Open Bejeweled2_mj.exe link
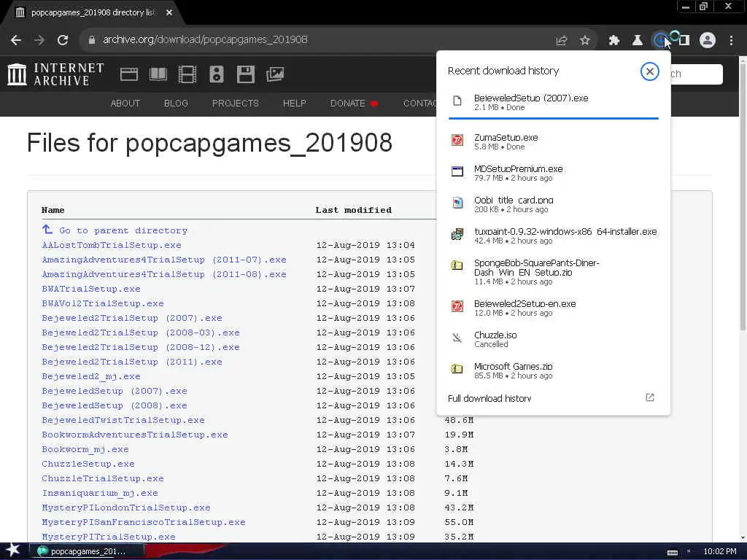747x560 pixels. click(x=91, y=376)
